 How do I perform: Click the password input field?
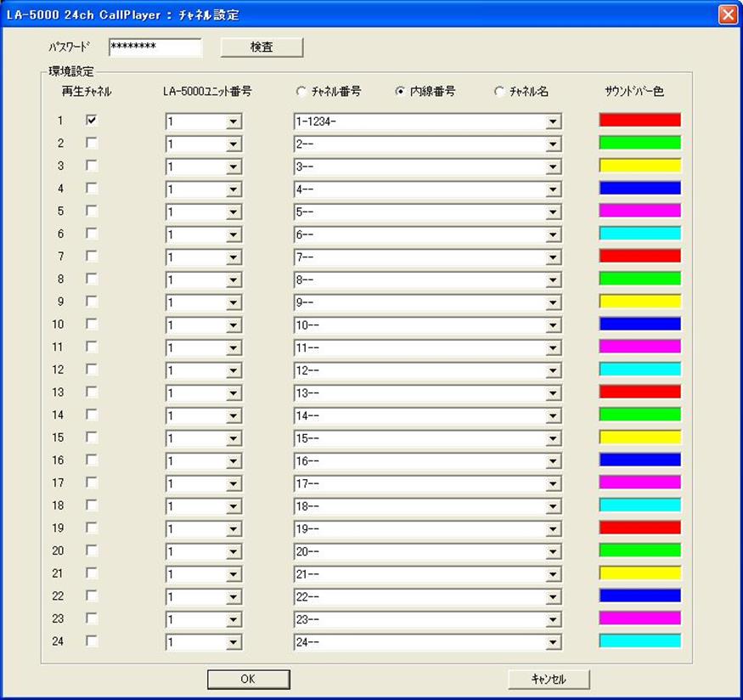[155, 47]
